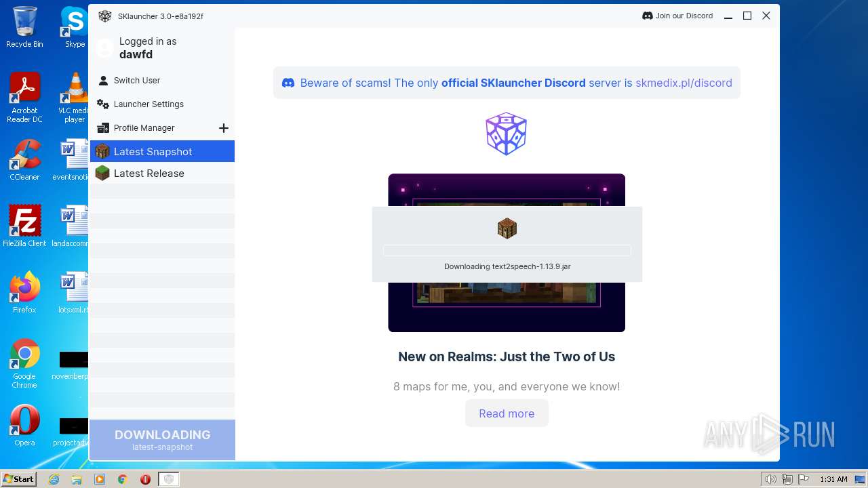868x488 pixels.
Task: Open CCleaner desktop shortcut
Action: point(24,160)
